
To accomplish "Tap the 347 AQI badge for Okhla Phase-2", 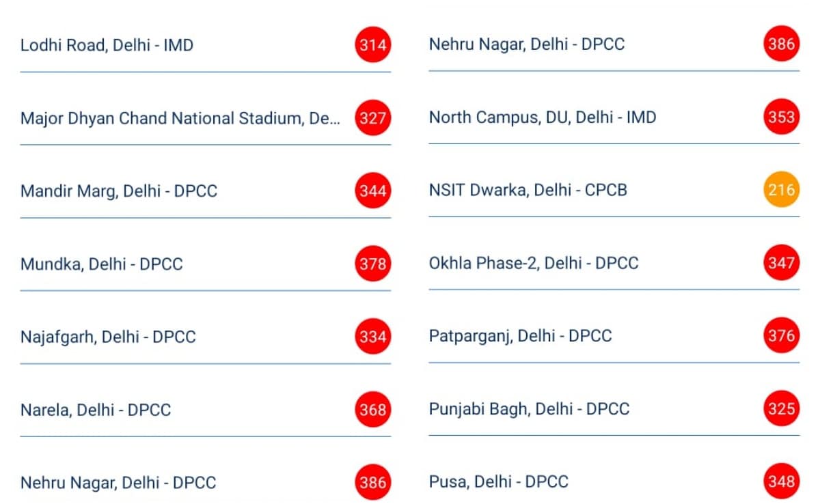I will [x=781, y=263].
